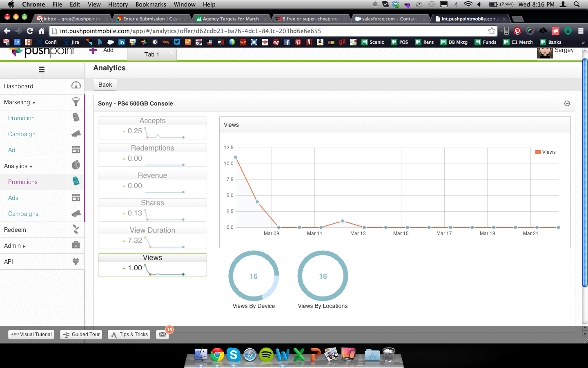588x368 pixels.
Task: Click the Analytics pie chart icon
Action: [x=76, y=165]
